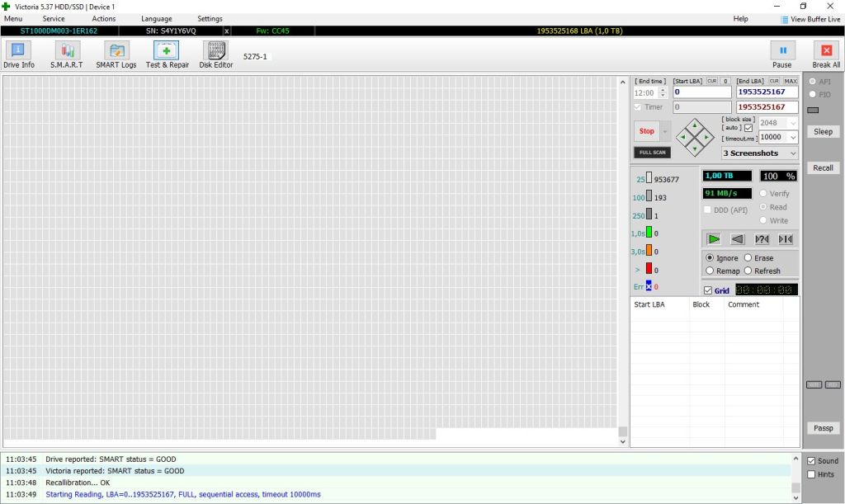Pause the running surface scan

click(782, 55)
